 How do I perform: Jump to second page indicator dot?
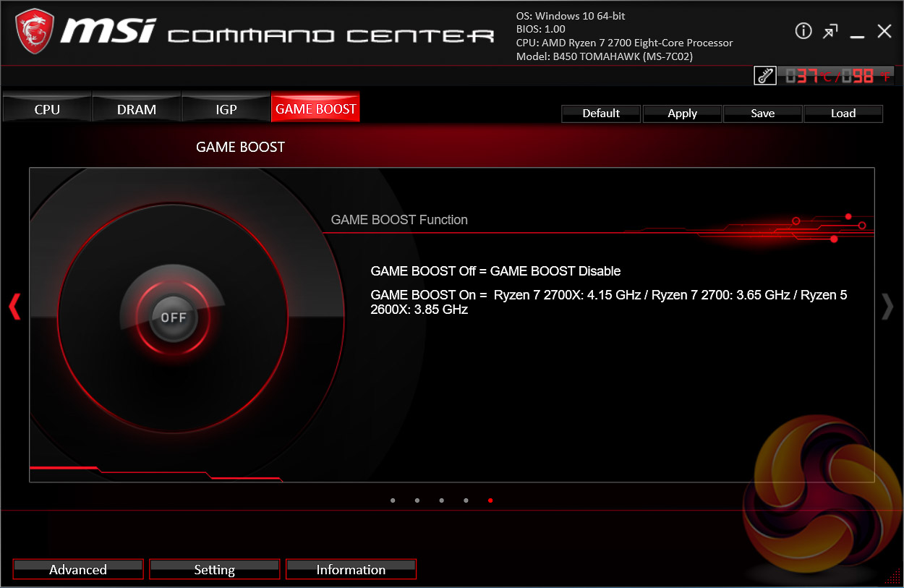[x=417, y=500]
